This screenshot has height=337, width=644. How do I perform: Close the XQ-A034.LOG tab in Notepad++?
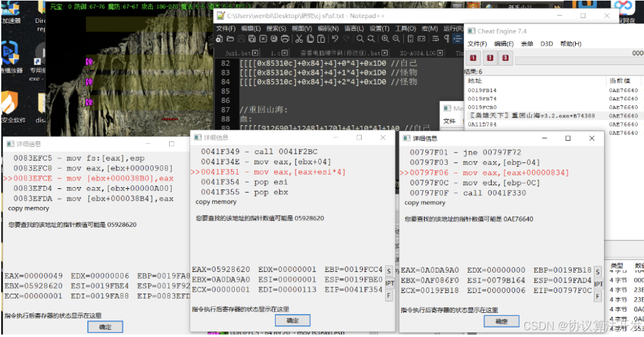click(440, 53)
